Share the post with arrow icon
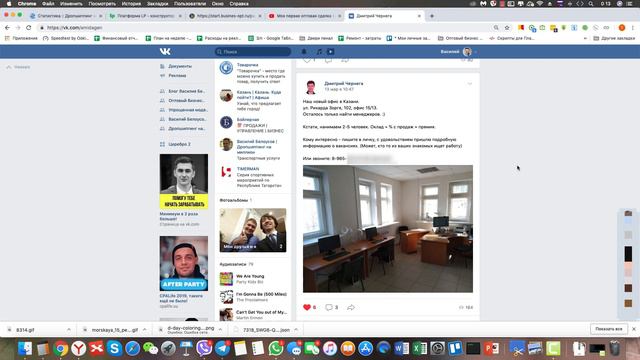640x360 pixels. tap(351, 307)
